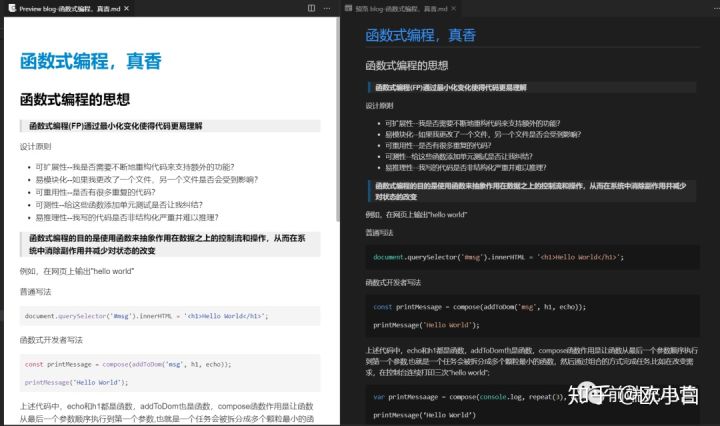
Task: Click the 函数式编程(FP) blockquote in the dark preview
Action: pyautogui.click(x=532, y=87)
